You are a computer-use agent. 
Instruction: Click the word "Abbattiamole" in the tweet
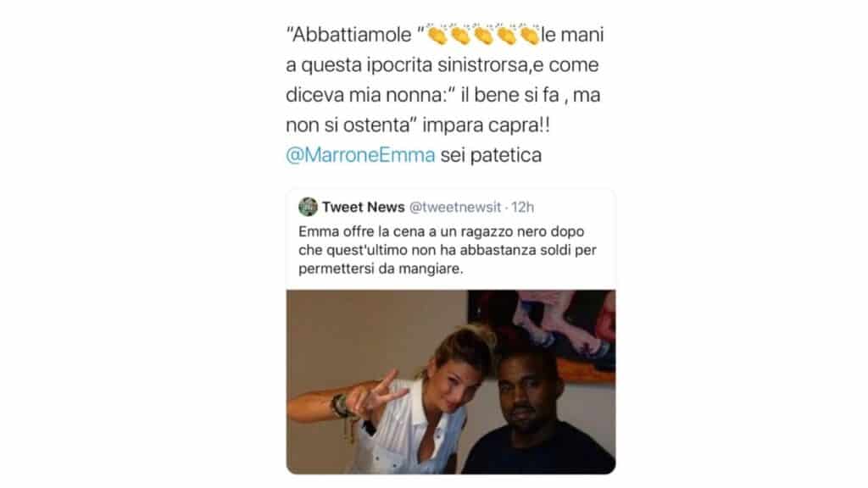(x=352, y=35)
